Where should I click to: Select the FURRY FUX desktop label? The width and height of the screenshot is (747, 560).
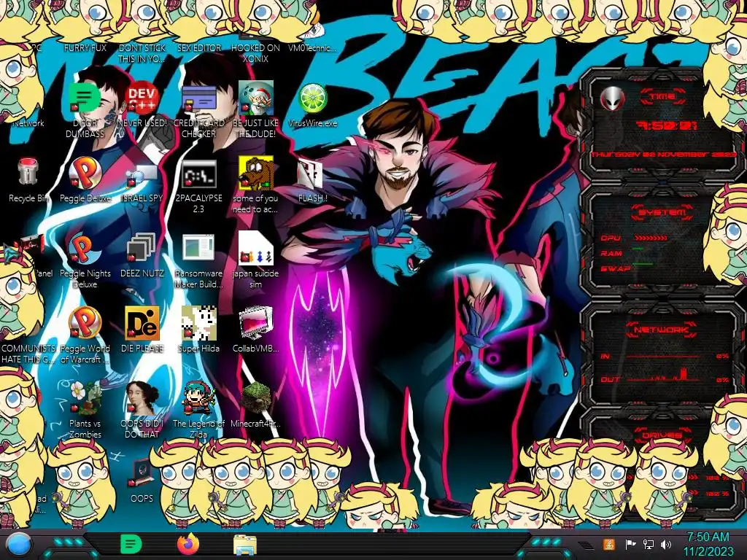coord(85,47)
